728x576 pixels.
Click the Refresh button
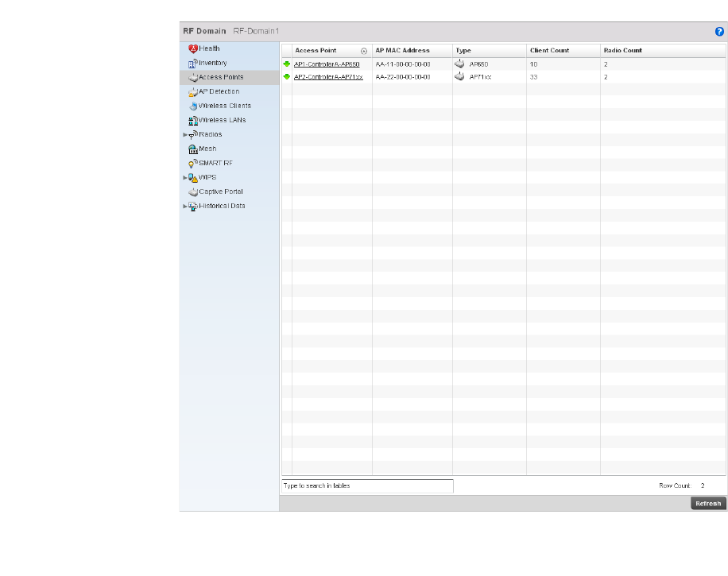pos(708,504)
